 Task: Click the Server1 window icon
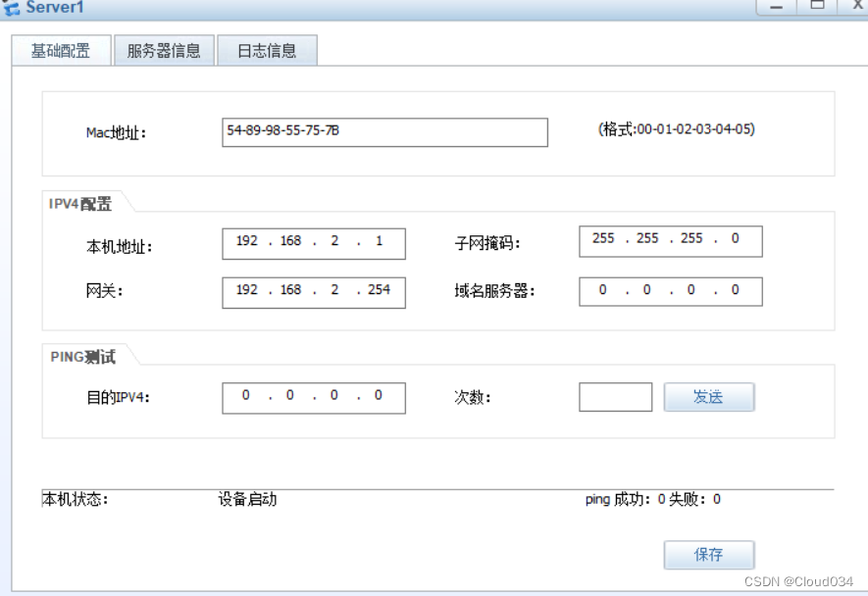click(11, 8)
